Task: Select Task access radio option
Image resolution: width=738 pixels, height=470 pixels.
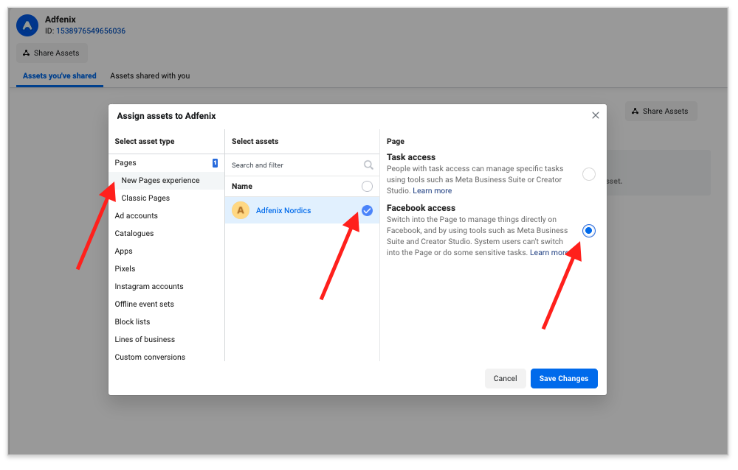Action: (588, 175)
